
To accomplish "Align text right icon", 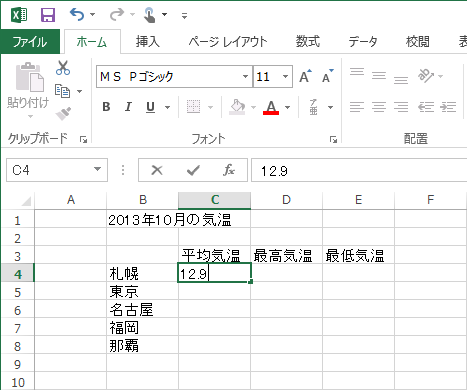I will coord(401,107).
